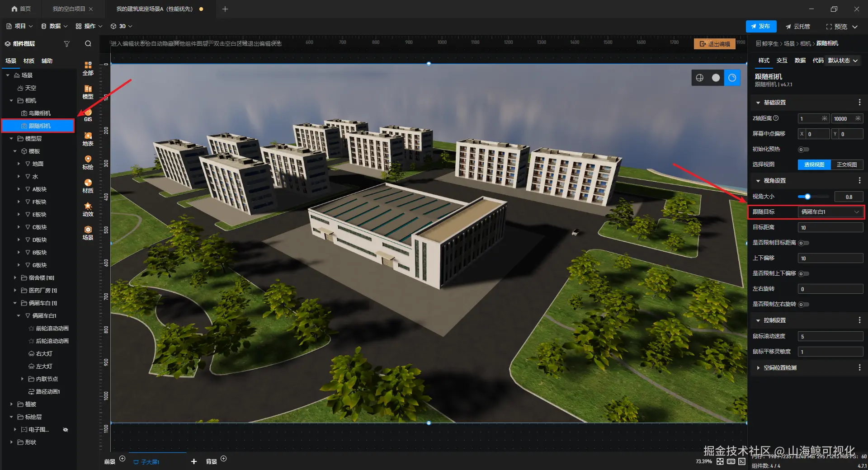Switch to the 辅助 layer tab

[47, 61]
